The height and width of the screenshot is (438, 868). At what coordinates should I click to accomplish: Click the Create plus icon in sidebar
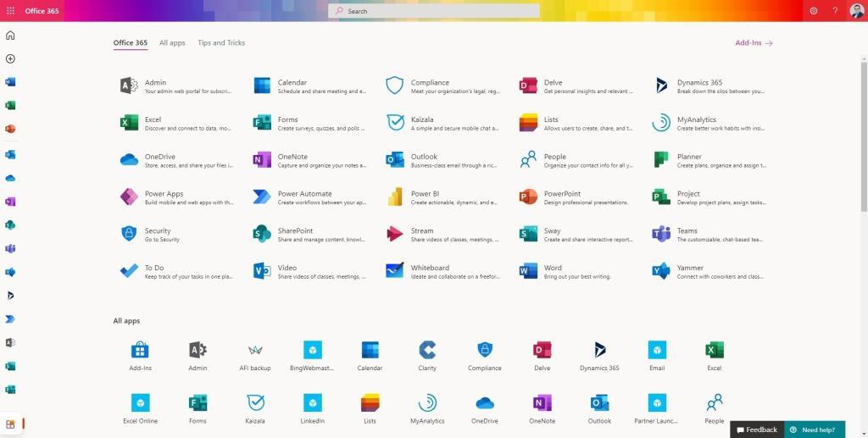[x=10, y=58]
